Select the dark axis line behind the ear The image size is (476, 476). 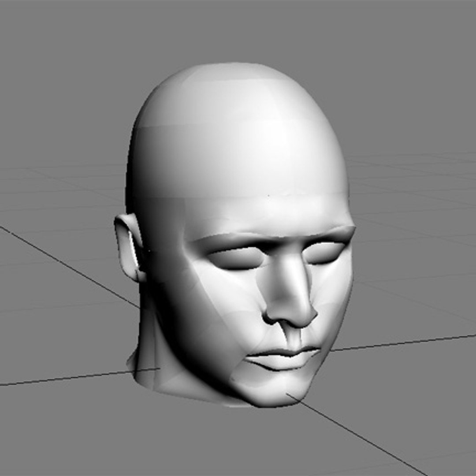pos(70,267)
